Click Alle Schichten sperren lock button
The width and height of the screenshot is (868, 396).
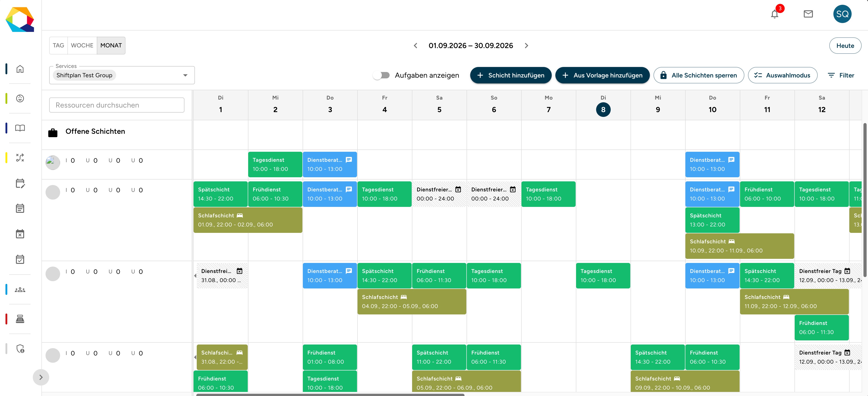699,75
